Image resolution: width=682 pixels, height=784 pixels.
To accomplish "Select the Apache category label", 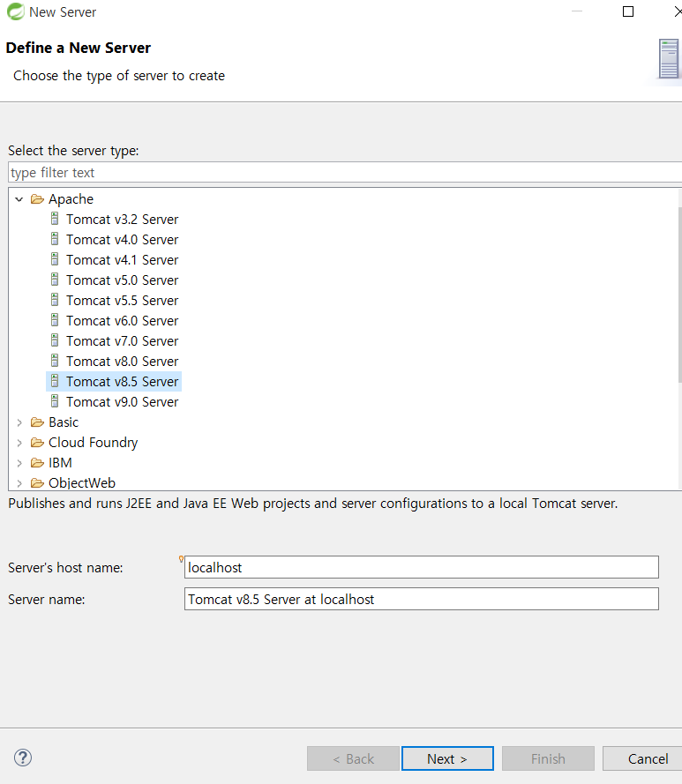I will (x=71, y=199).
